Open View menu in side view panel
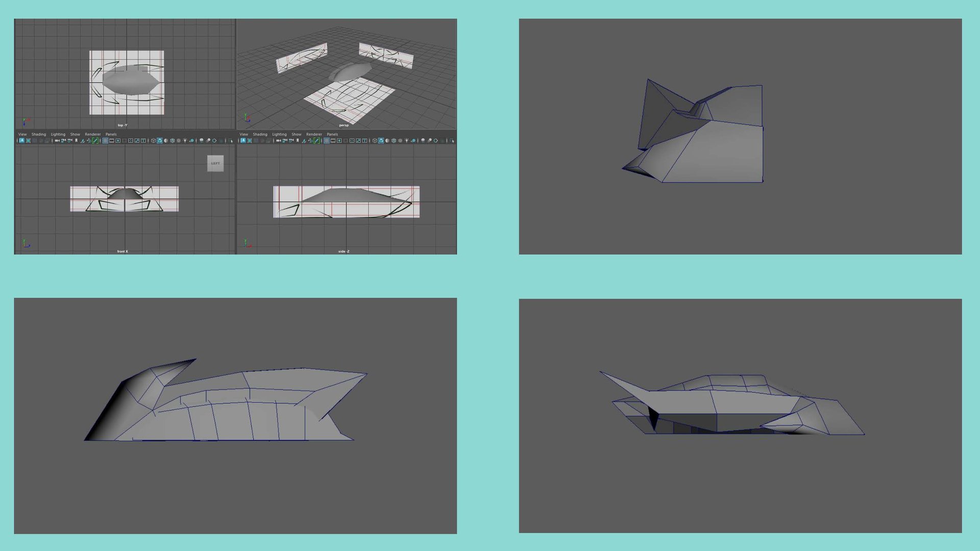 244,134
